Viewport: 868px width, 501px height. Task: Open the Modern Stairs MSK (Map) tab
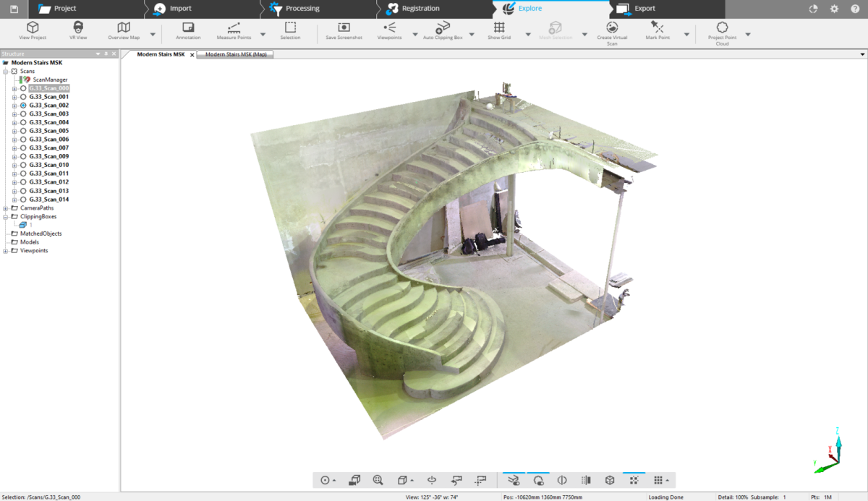coord(236,54)
